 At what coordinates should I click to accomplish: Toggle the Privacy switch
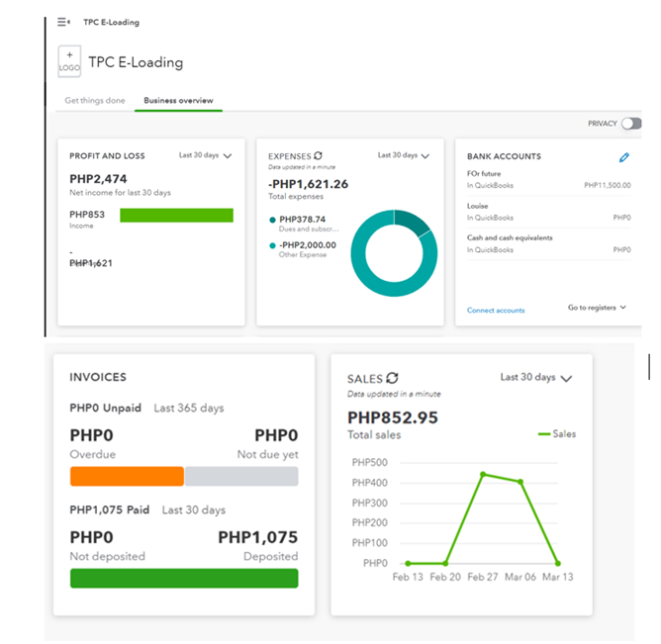pos(631,124)
